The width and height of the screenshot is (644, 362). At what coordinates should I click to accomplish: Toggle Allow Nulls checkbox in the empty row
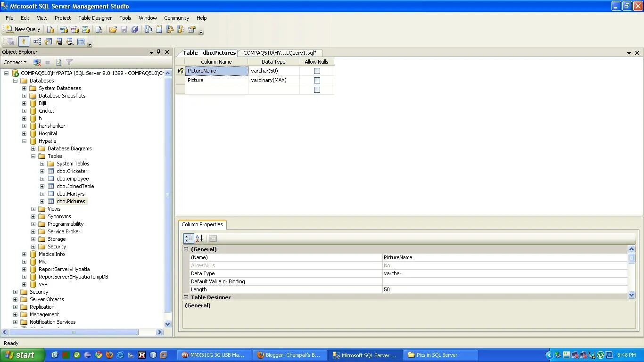tap(317, 90)
